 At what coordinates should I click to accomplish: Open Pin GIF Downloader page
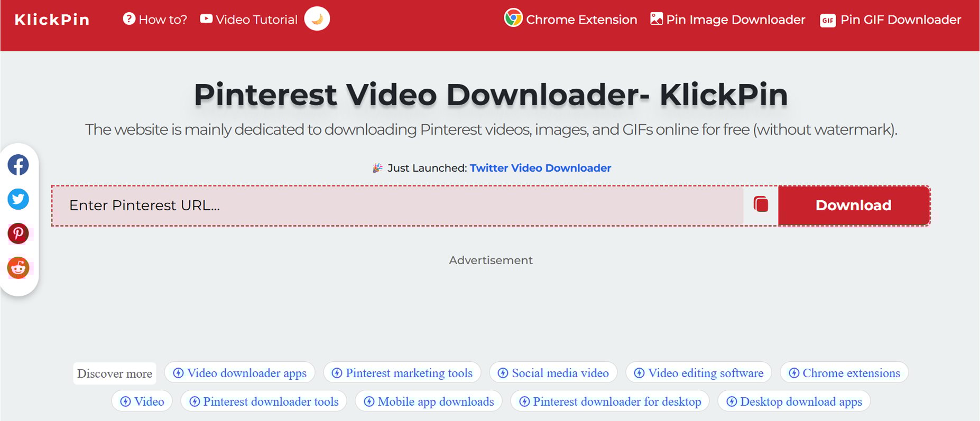point(891,20)
